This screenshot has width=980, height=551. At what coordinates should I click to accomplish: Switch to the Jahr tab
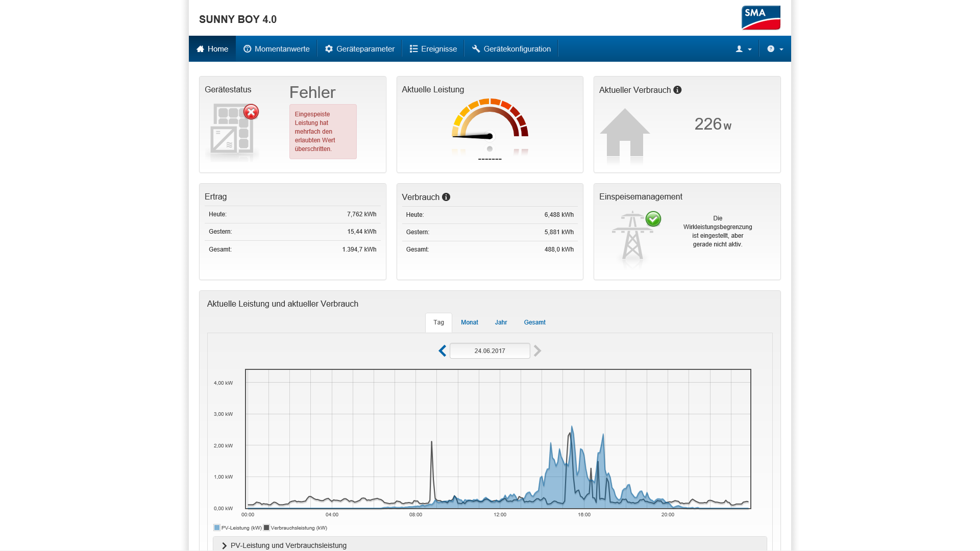501,322
